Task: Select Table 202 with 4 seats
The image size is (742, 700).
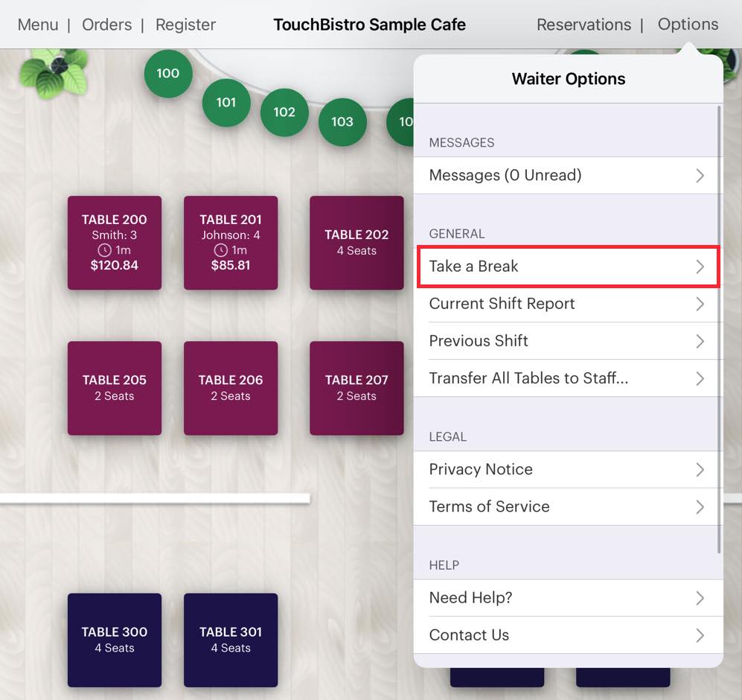Action: point(356,243)
